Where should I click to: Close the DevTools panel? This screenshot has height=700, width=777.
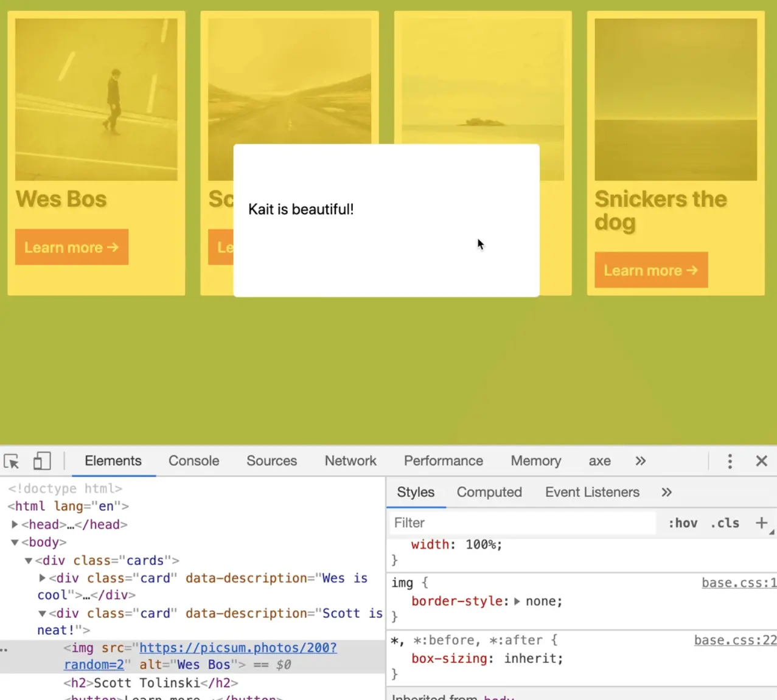click(x=761, y=462)
